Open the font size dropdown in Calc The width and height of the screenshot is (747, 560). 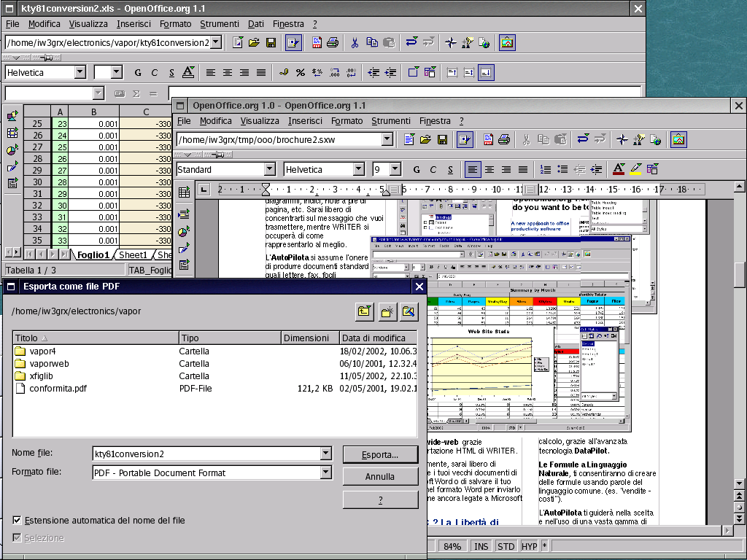pos(117,72)
